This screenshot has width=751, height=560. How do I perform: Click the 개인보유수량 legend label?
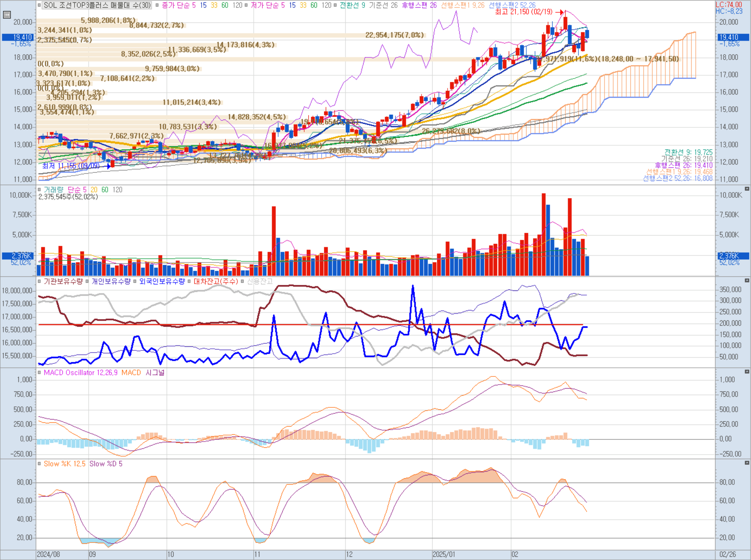click(111, 281)
